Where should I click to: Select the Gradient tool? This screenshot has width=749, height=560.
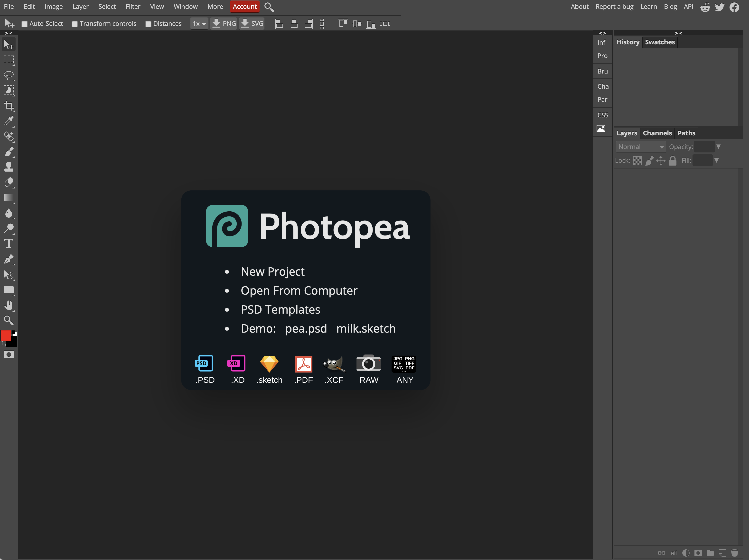coord(9,198)
